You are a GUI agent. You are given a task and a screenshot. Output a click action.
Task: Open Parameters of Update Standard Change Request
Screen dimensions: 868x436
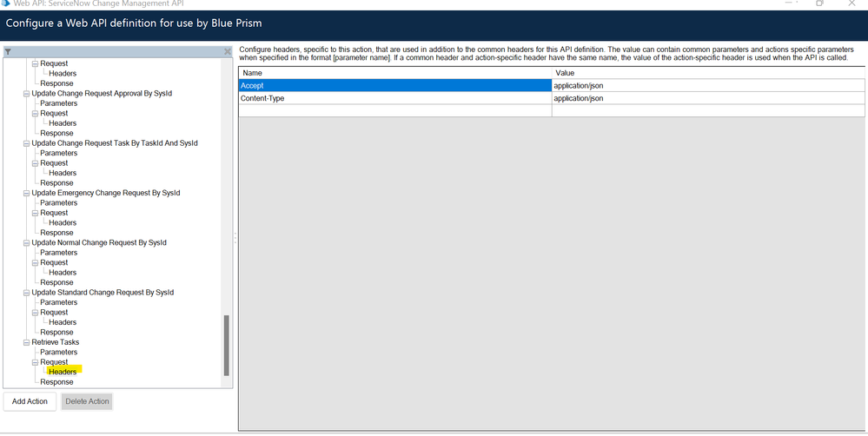[59, 302]
